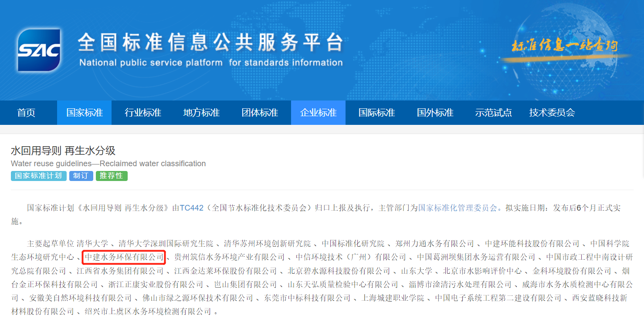Open the 上海城建职业学院 link
This screenshot has height=325, width=644.
tap(393, 298)
